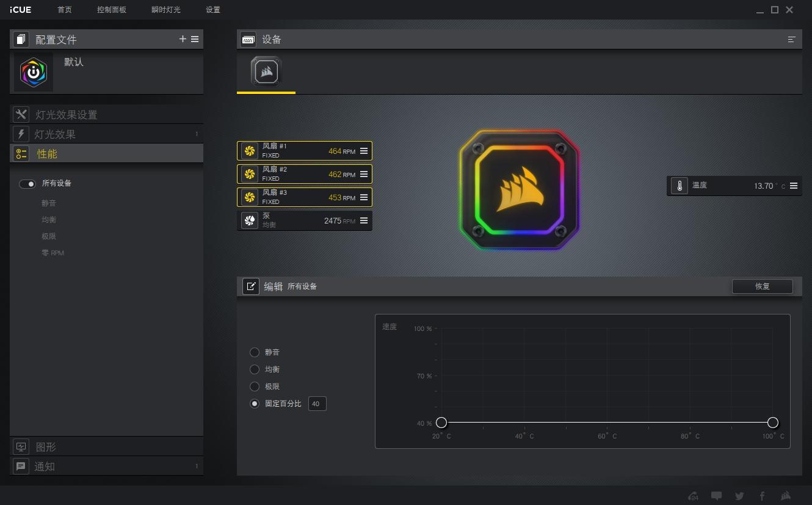
Task: Click the 风扇 #1 fan icon
Action: [x=249, y=151]
